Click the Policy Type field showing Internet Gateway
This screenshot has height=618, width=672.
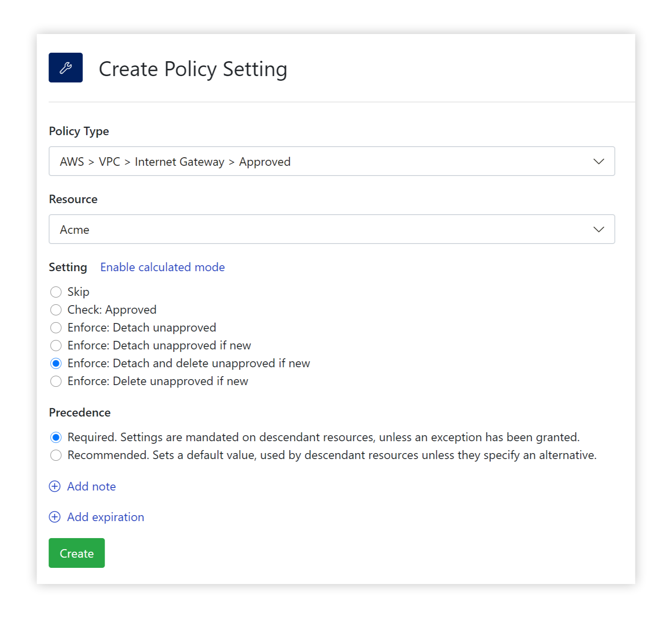pyautogui.click(x=332, y=161)
